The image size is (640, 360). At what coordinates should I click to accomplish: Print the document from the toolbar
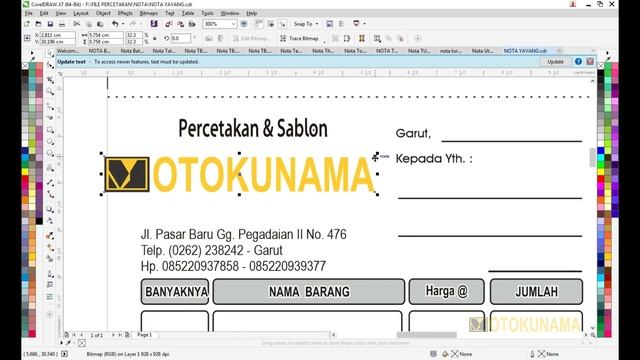point(62,24)
